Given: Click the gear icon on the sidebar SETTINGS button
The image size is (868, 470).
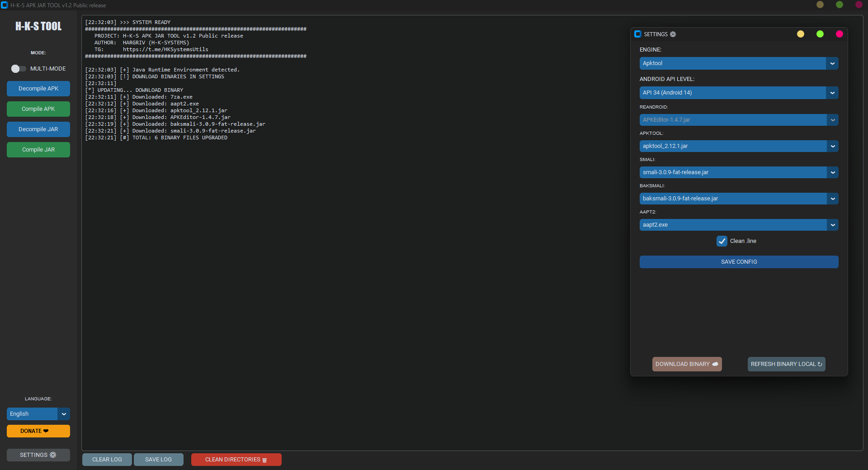Looking at the screenshot, I should 53,455.
